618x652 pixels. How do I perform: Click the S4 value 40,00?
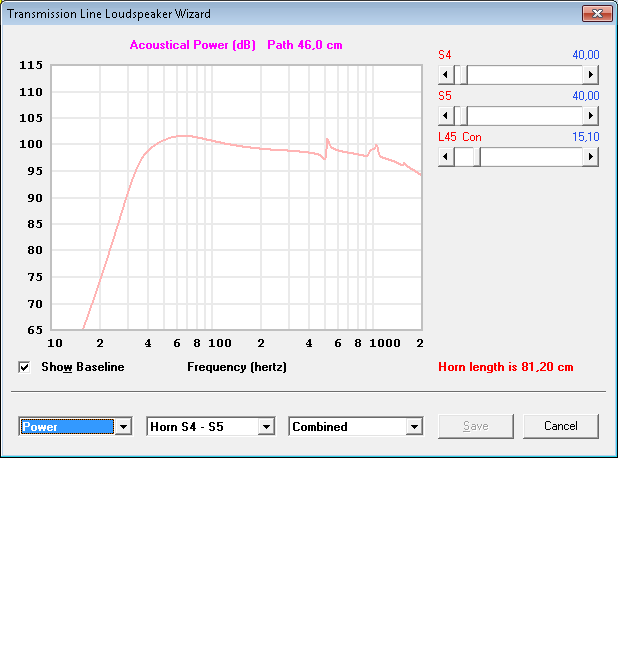(x=586, y=55)
